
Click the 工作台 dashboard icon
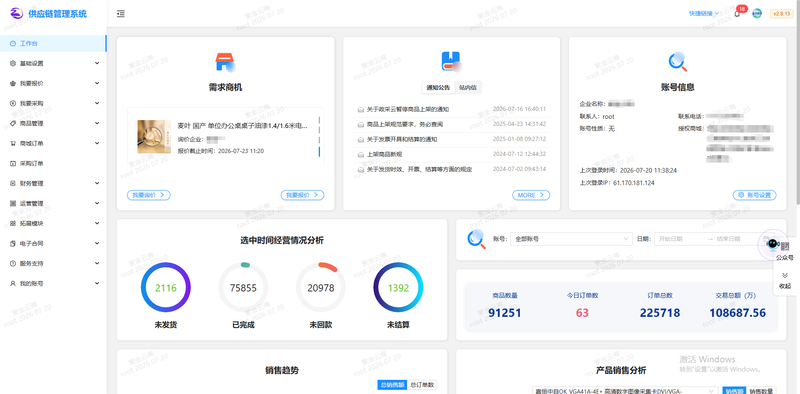click(x=13, y=43)
